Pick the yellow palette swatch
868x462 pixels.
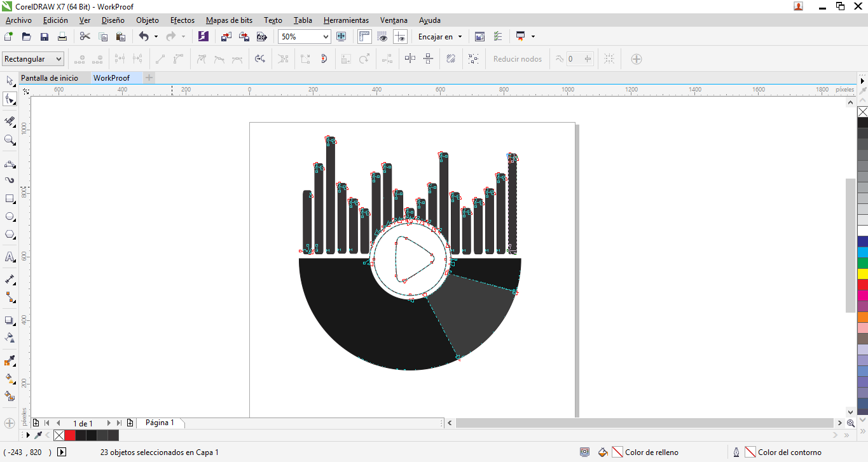863,273
